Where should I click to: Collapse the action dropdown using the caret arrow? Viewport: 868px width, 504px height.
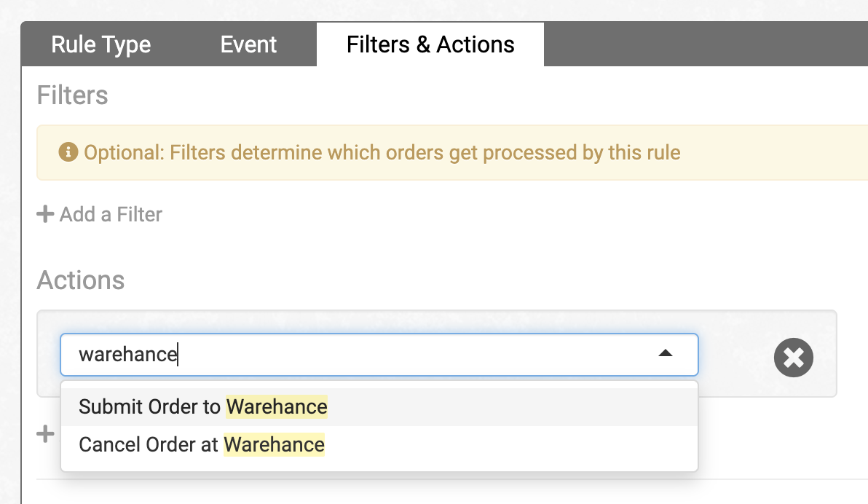click(x=666, y=353)
